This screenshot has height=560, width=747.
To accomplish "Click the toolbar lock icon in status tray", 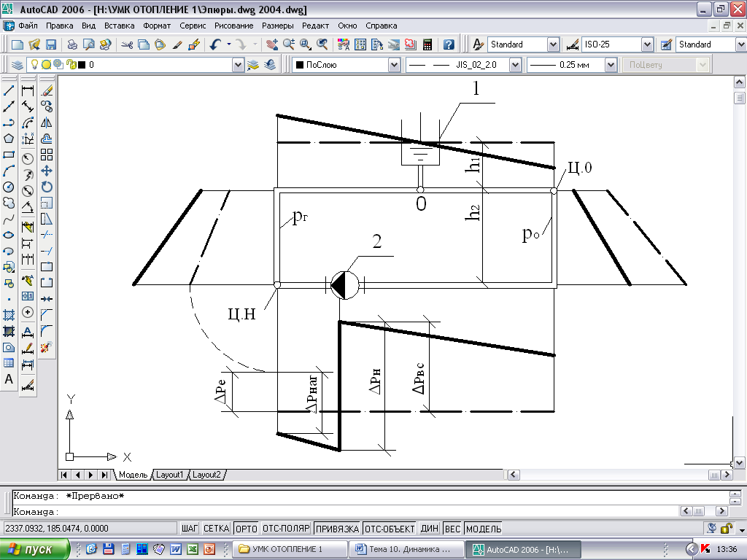I will (x=727, y=528).
